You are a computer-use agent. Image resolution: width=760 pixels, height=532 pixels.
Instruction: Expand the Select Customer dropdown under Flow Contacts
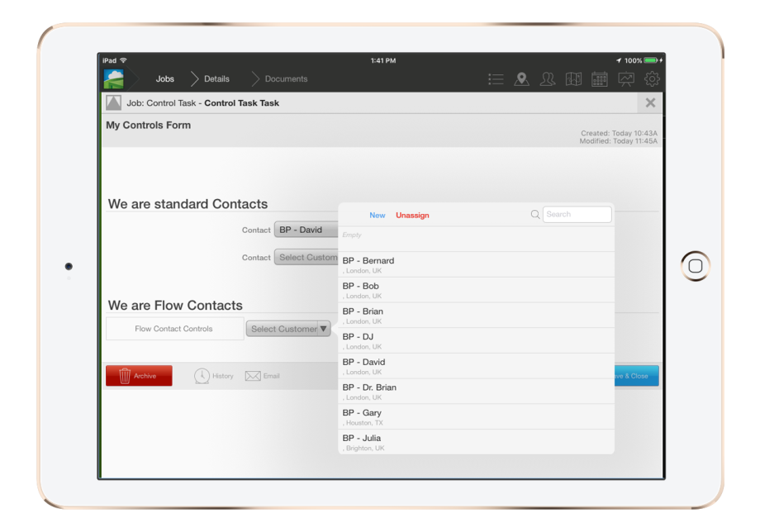click(x=288, y=328)
